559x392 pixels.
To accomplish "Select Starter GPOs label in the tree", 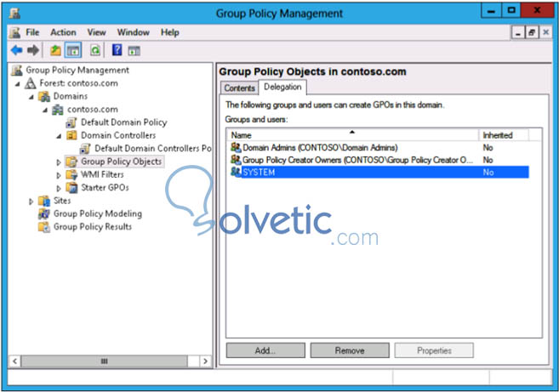I will (x=105, y=187).
